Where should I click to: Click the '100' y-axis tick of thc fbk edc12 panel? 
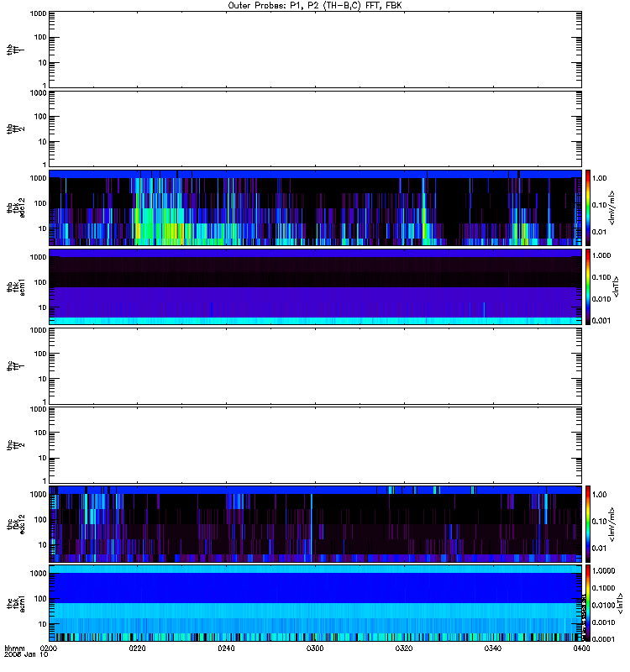[40, 519]
